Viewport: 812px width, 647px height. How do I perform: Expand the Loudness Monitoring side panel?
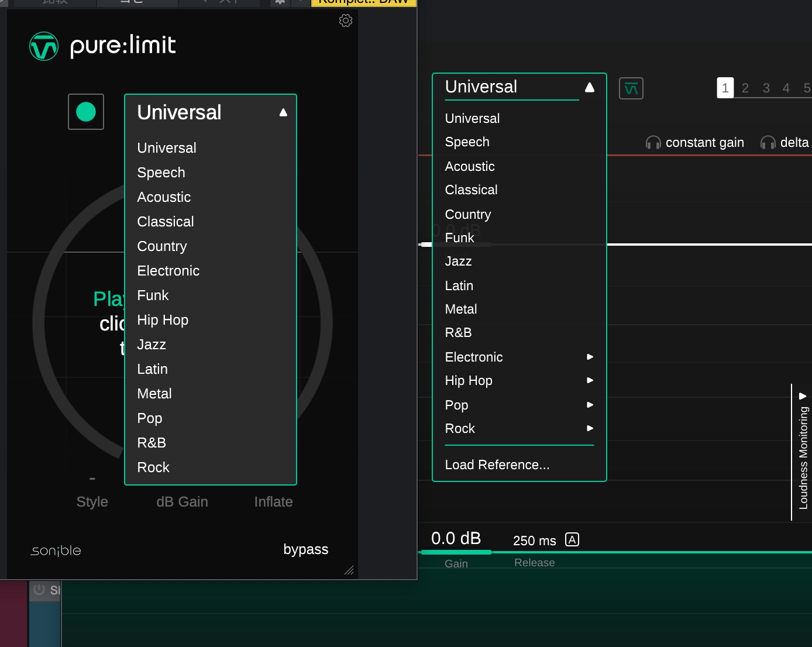point(803,396)
